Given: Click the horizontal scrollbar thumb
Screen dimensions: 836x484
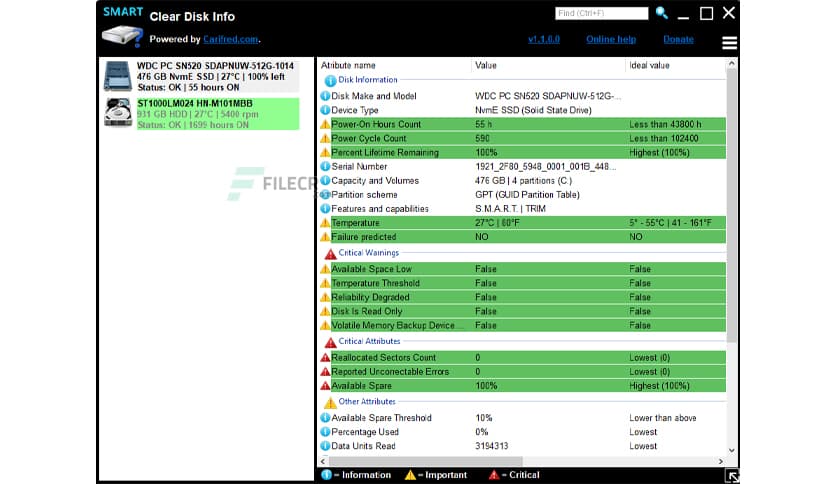Looking at the screenshot, I should pyautogui.click(x=425, y=461).
